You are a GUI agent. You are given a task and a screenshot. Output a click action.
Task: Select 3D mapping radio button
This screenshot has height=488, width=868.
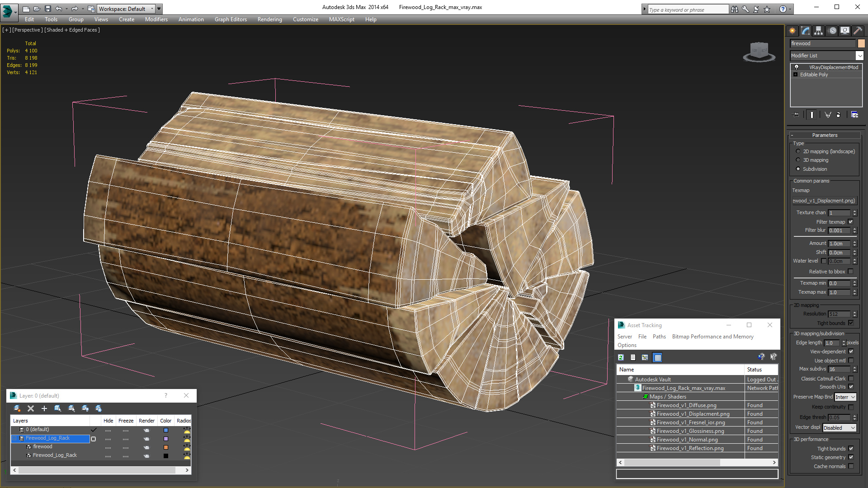pyautogui.click(x=798, y=160)
